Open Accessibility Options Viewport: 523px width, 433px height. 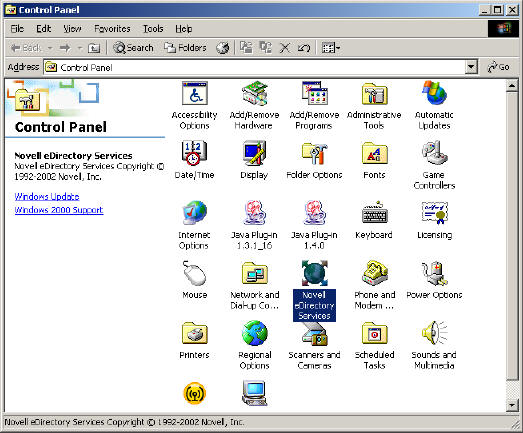pos(194,106)
